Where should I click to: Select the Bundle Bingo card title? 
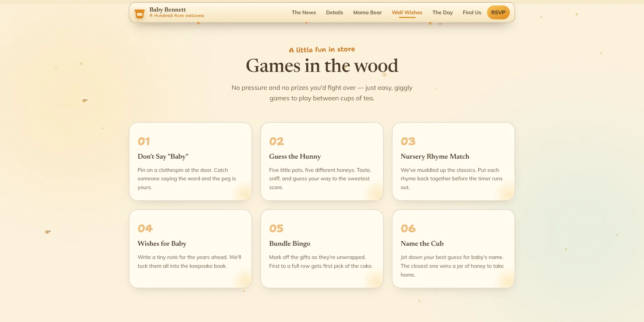coord(289,244)
